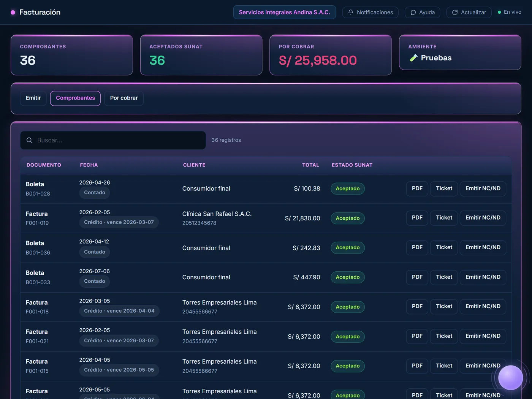The image size is (532, 399).
Task: Open Ticket for Factura F001-018
Action: tap(444, 306)
